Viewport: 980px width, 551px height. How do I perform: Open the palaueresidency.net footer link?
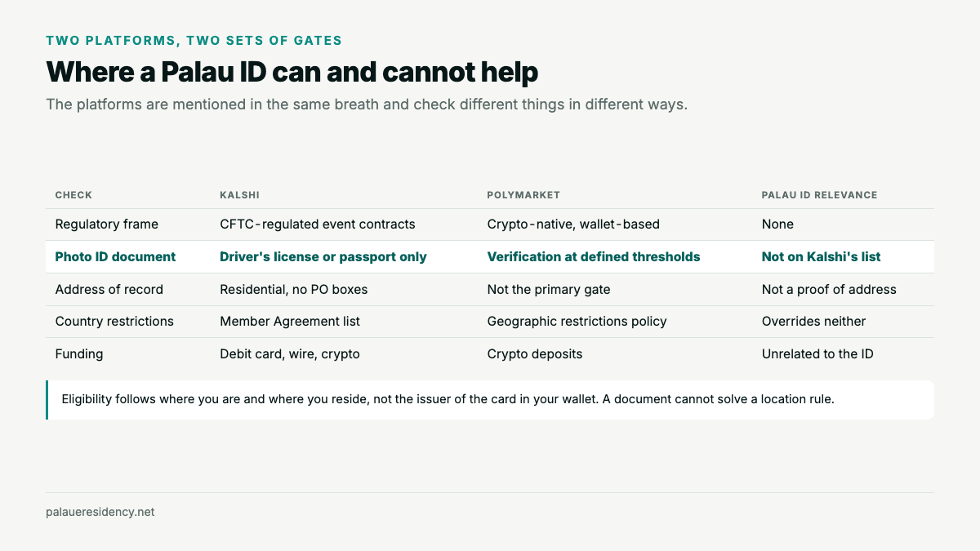100,512
